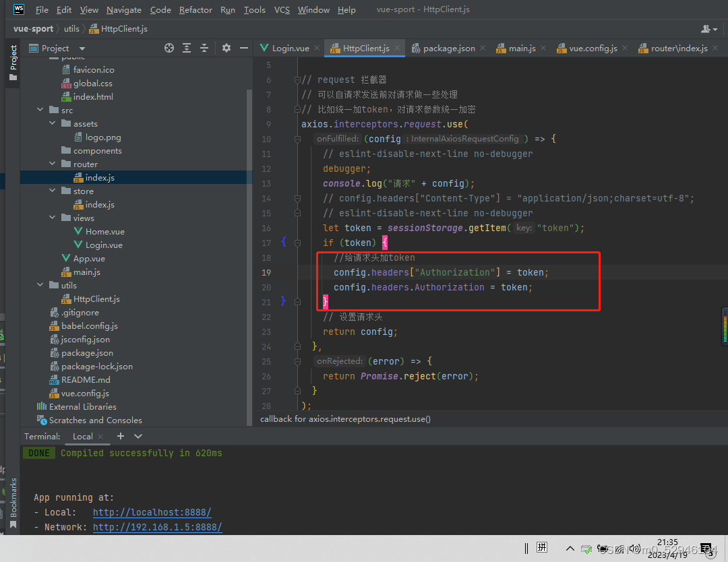The width and height of the screenshot is (728, 562).
Task: Open the Project side tool window
Action: point(13,63)
